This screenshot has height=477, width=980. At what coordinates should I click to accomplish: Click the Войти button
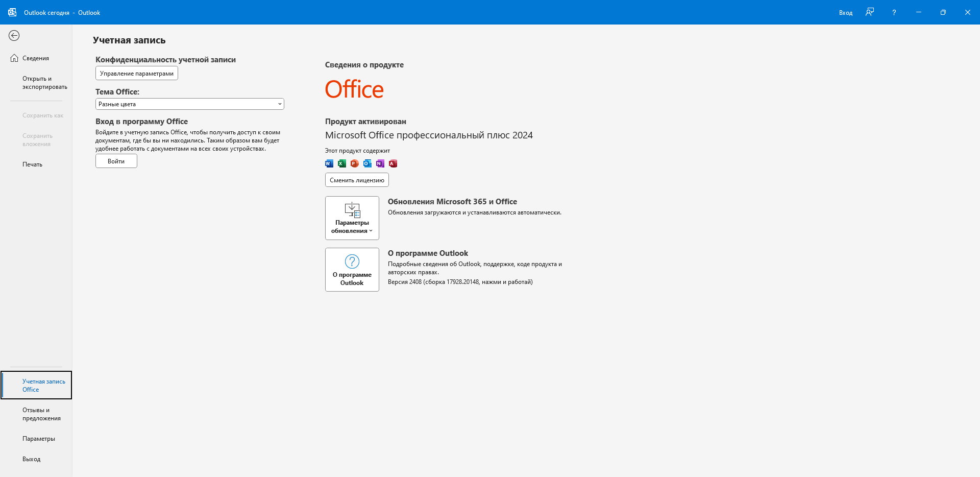coord(116,161)
